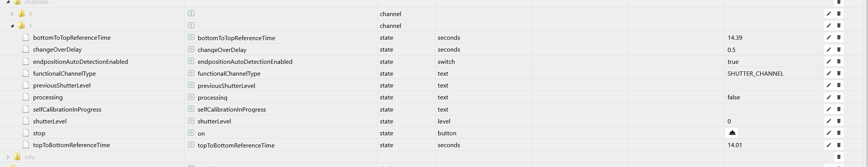Delete the changeOverDelay state

[839, 49]
